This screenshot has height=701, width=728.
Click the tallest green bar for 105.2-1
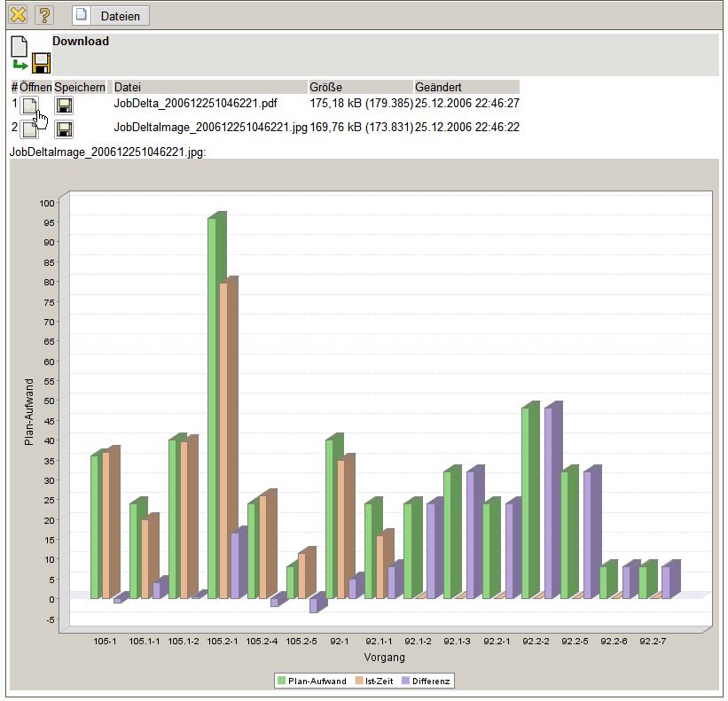point(213,408)
